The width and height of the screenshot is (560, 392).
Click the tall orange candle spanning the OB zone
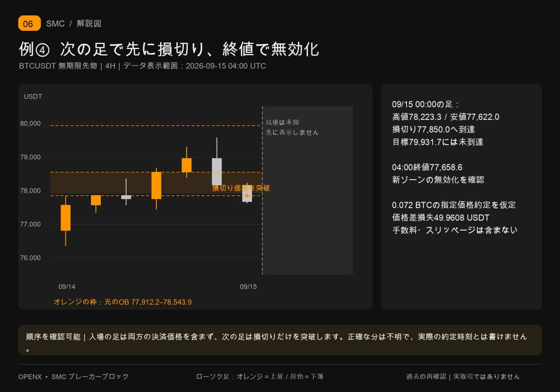pos(156,186)
